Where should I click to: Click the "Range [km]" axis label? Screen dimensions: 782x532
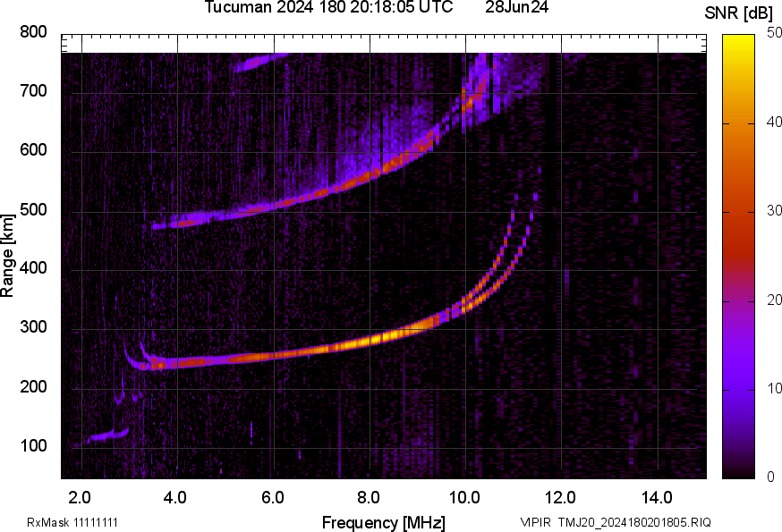tap(7, 256)
